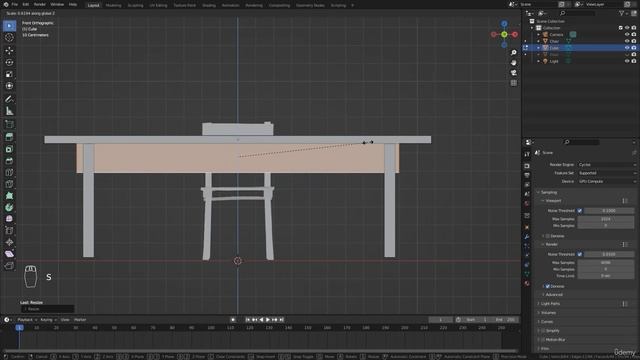This screenshot has height=360, width=640.
Task: Select the Cursor tool
Action: coord(9,38)
